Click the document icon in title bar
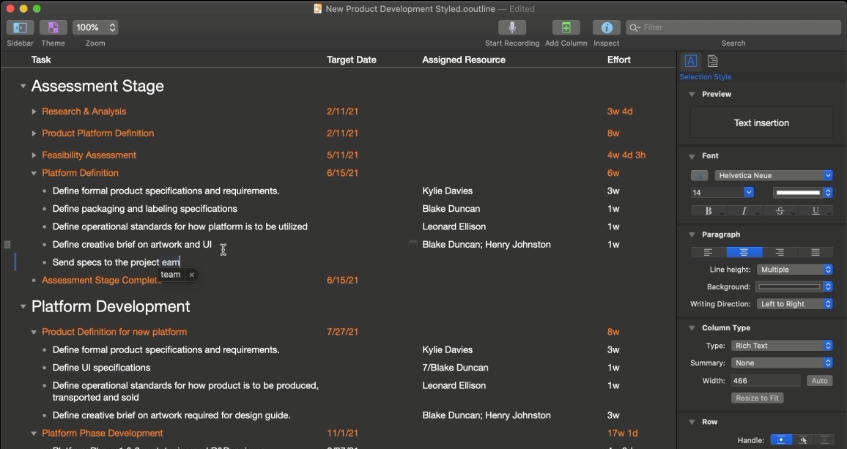The image size is (847, 449). click(318, 9)
